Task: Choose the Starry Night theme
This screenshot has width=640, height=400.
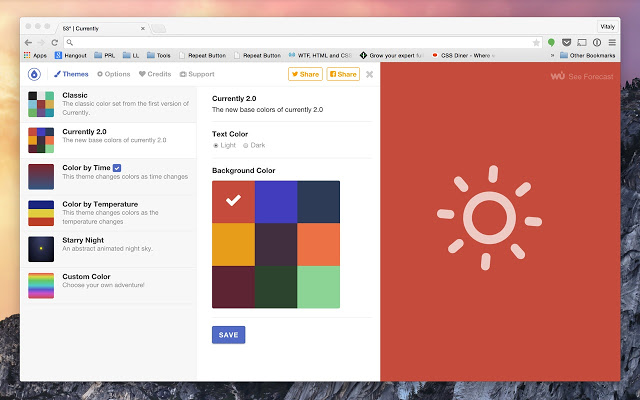Action: (x=109, y=249)
